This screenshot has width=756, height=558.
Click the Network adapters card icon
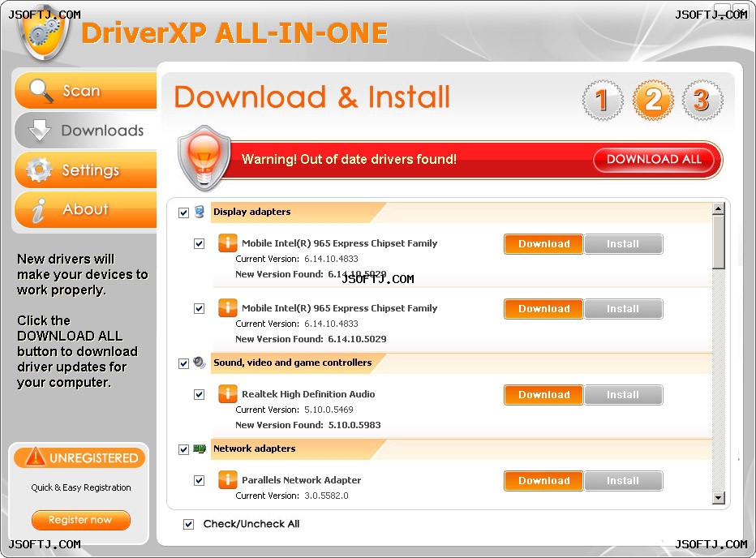point(199,449)
